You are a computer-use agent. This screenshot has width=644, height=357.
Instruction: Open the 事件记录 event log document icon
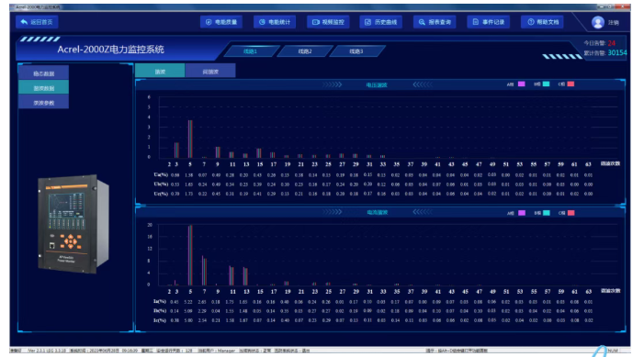pyautogui.click(x=476, y=22)
